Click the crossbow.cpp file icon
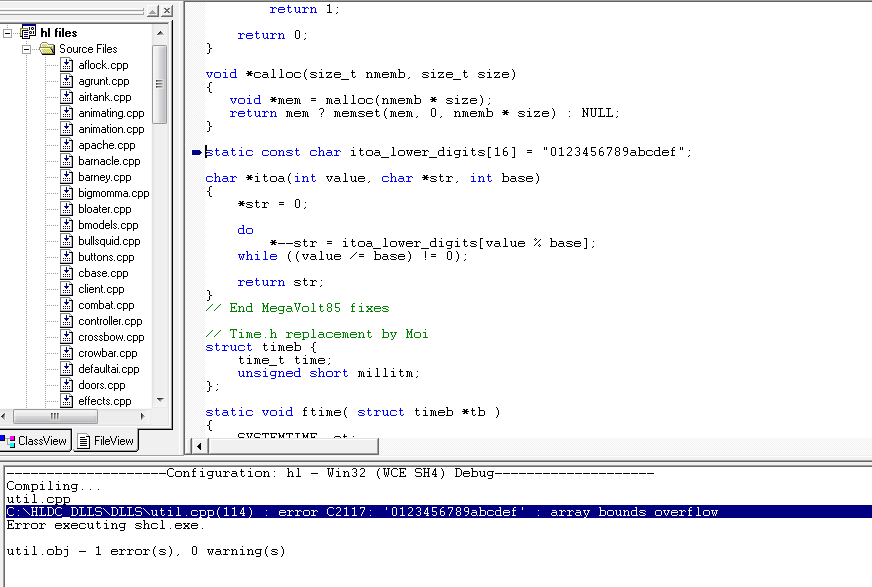Viewport: 872px width, 587px height. (x=67, y=337)
